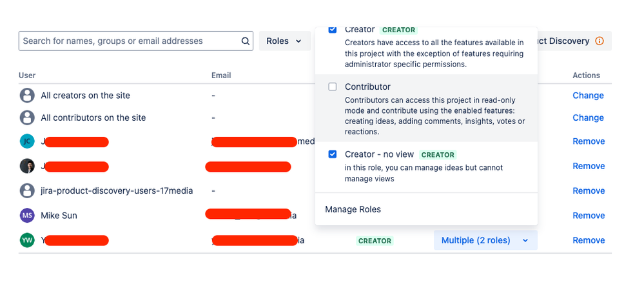The height and width of the screenshot is (286, 644).
Task: Click the jira-product-discovery-users-17media group avatar
Action: [x=27, y=191]
